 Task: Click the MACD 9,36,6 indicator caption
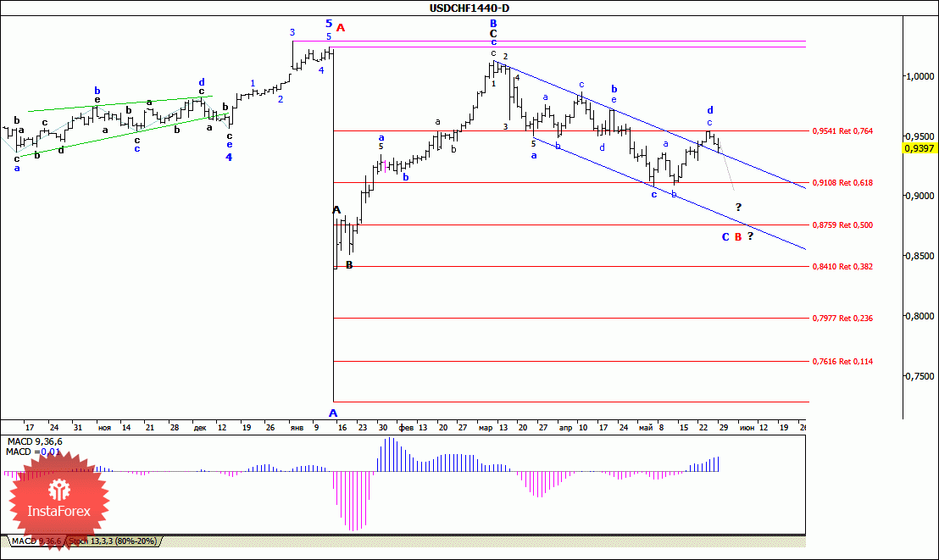pyautogui.click(x=34, y=441)
